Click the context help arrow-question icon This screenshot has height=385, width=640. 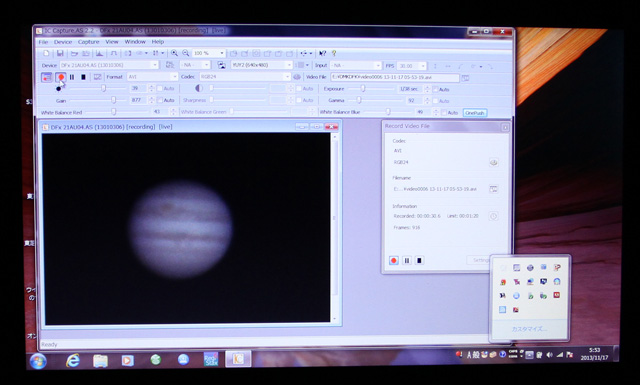(x=322, y=53)
